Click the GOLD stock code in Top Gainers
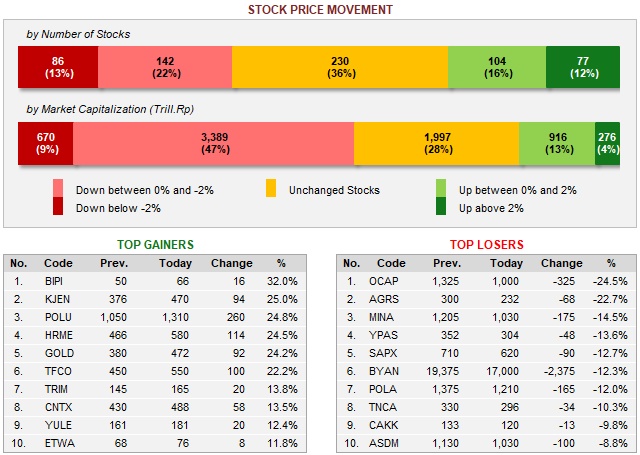The width and height of the screenshot is (640, 455). (x=57, y=350)
